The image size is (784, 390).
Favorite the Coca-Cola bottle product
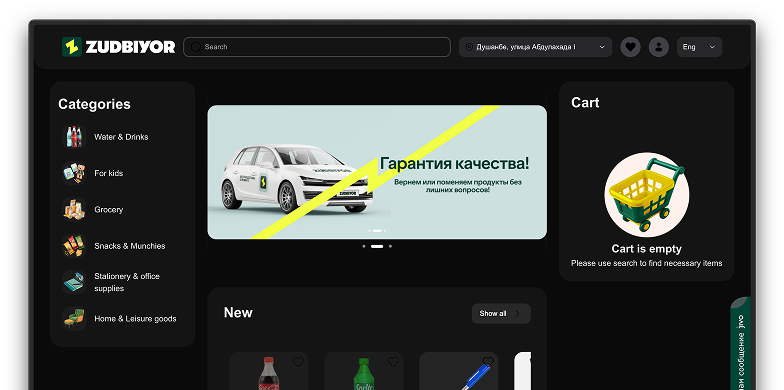coord(298,362)
